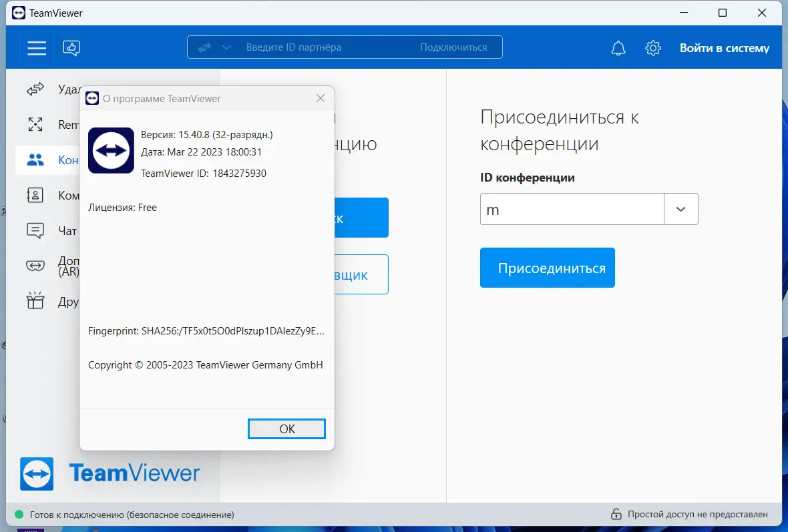The height and width of the screenshot is (532, 788).
Task: Close the О программе TeamViewer dialog
Action: [321, 99]
